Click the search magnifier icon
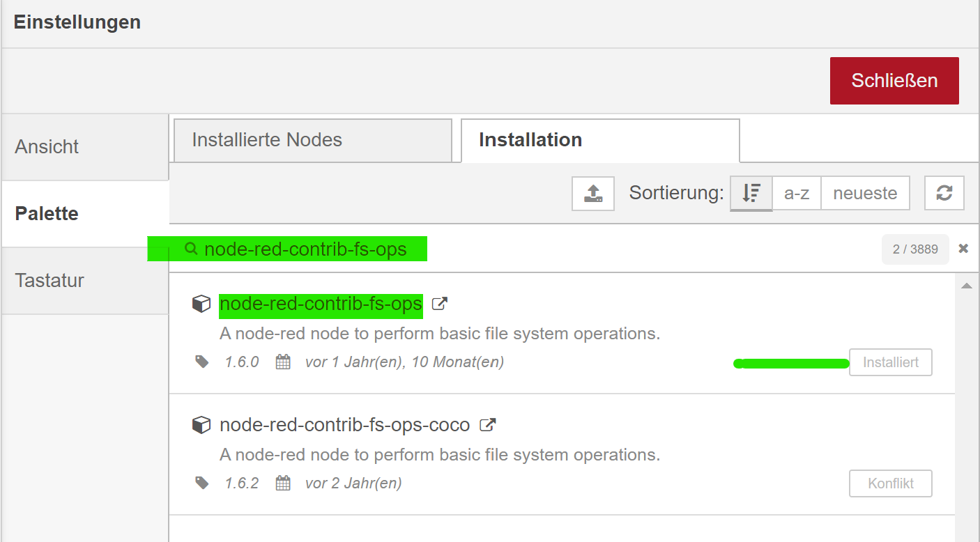Viewport: 980px width, 542px height. pos(191,249)
